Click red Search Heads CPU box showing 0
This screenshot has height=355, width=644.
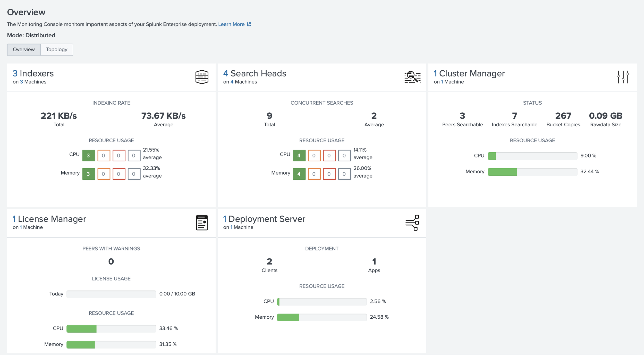[329, 155]
